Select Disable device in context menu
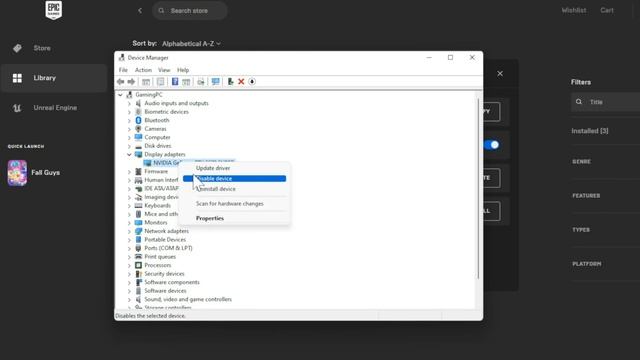Viewport: 640px width, 360px height. pyautogui.click(x=235, y=179)
